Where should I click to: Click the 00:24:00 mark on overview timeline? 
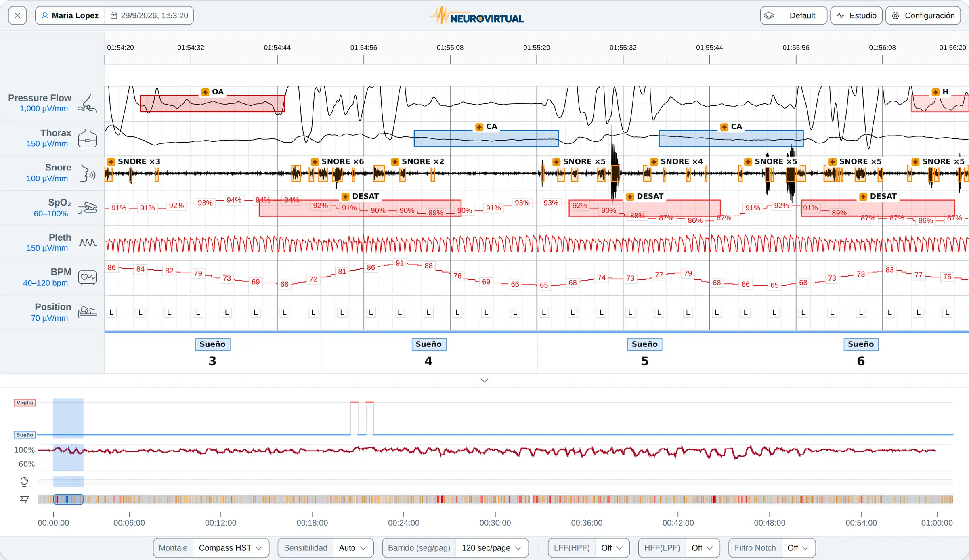click(404, 523)
